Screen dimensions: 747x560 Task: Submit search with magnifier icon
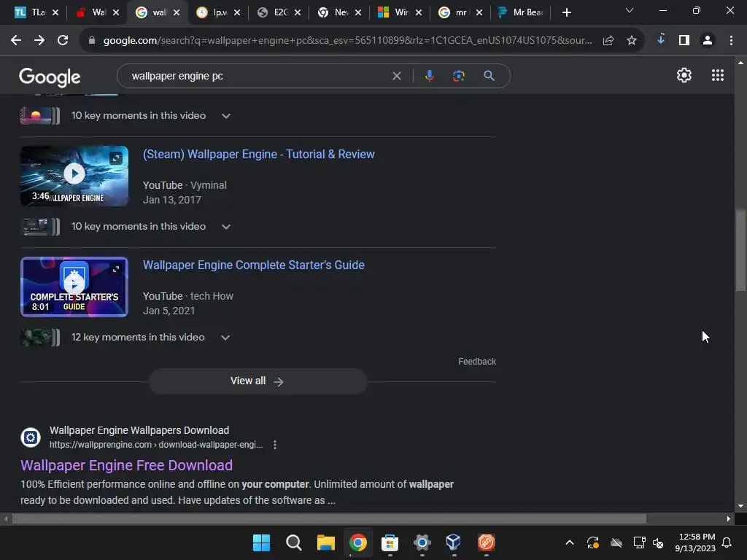[x=489, y=76]
